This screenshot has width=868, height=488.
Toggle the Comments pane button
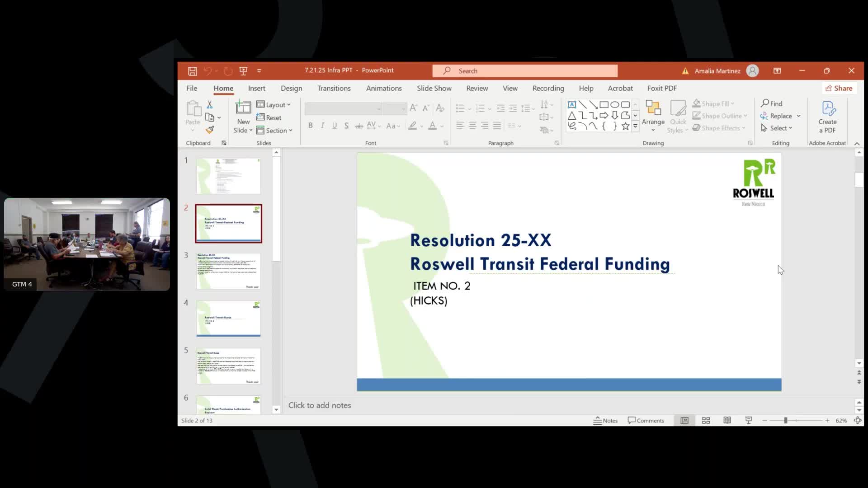coord(646,421)
